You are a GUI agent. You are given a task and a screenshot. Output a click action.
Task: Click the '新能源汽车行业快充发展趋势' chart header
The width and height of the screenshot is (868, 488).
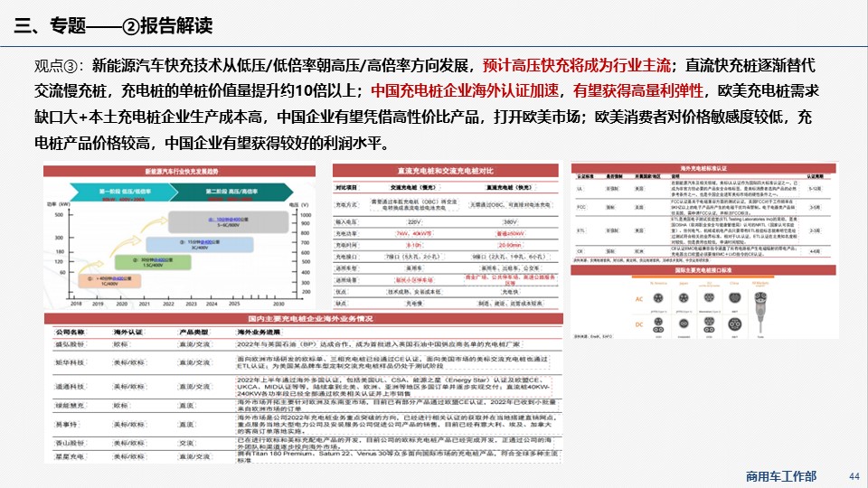(x=181, y=172)
